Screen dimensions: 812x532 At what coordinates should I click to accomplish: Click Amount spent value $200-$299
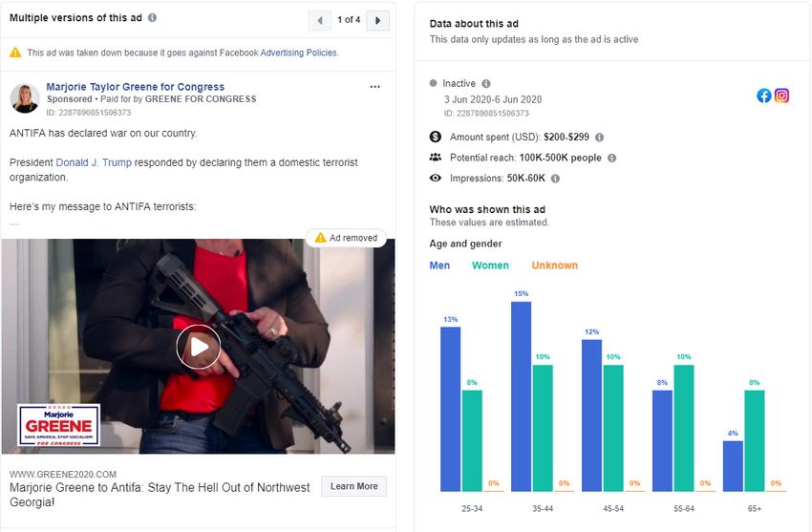tap(566, 138)
